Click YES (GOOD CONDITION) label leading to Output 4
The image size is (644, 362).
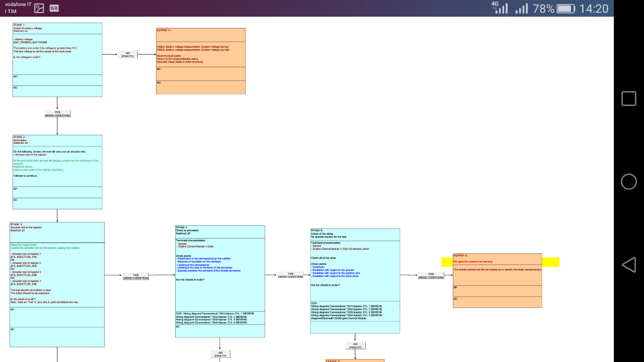pos(431,275)
